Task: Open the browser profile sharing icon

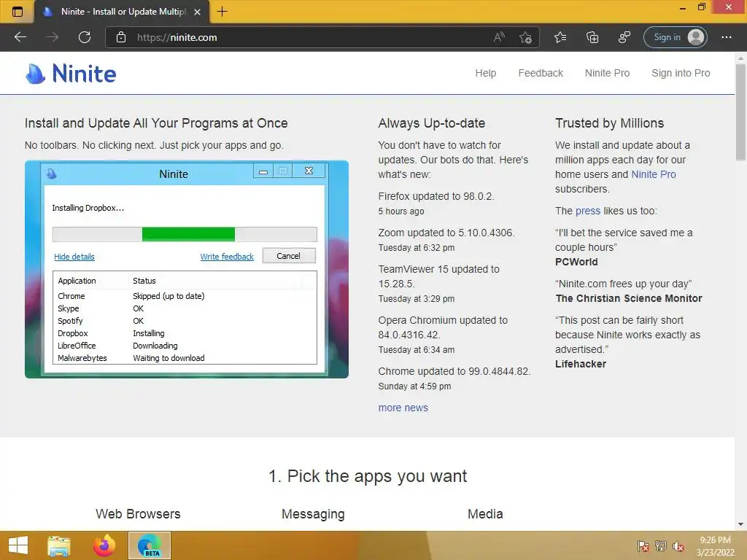Action: [624, 37]
